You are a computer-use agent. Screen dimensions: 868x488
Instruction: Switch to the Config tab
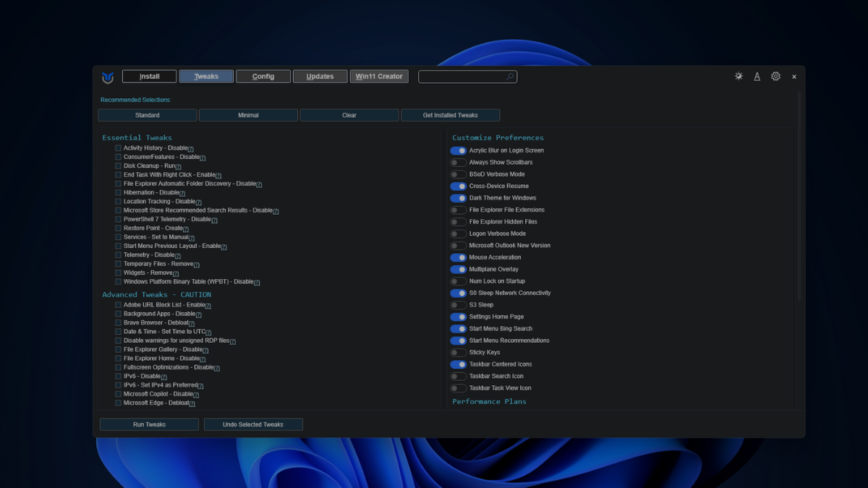[x=263, y=77]
